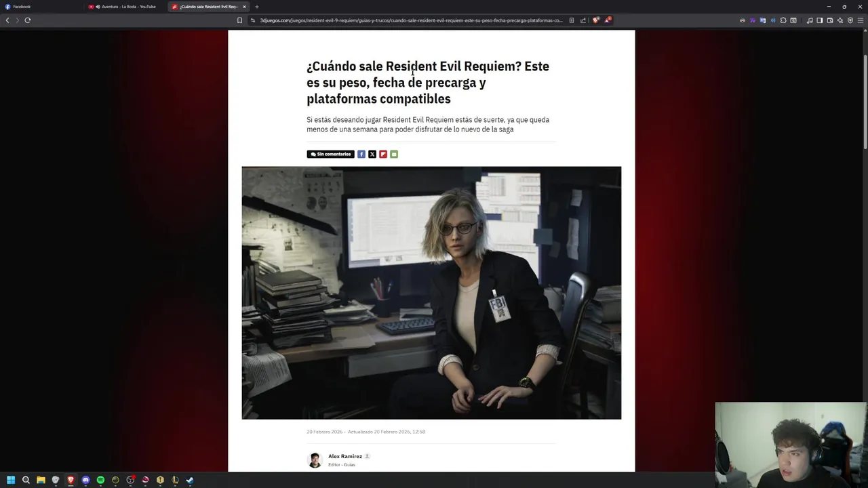The width and height of the screenshot is (868, 488).
Task: Open Brave VPN shield icon
Action: pos(850,20)
